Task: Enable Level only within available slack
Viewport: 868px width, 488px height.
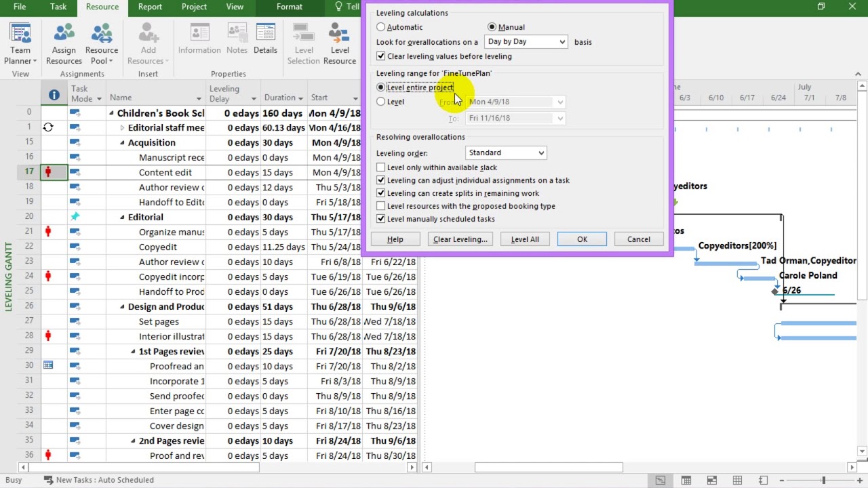Action: click(x=381, y=167)
